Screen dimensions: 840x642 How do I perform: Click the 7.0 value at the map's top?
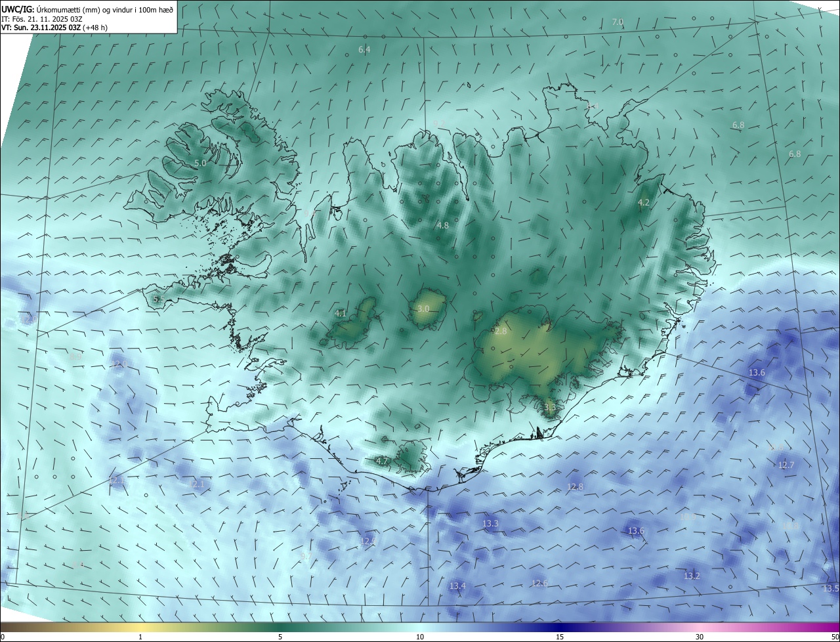(617, 22)
